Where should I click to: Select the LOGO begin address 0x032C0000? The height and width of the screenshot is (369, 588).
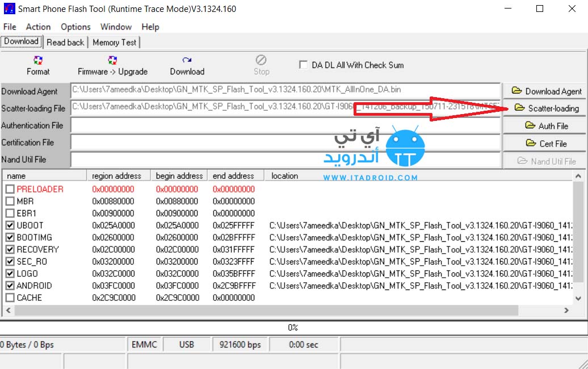pyautogui.click(x=178, y=274)
